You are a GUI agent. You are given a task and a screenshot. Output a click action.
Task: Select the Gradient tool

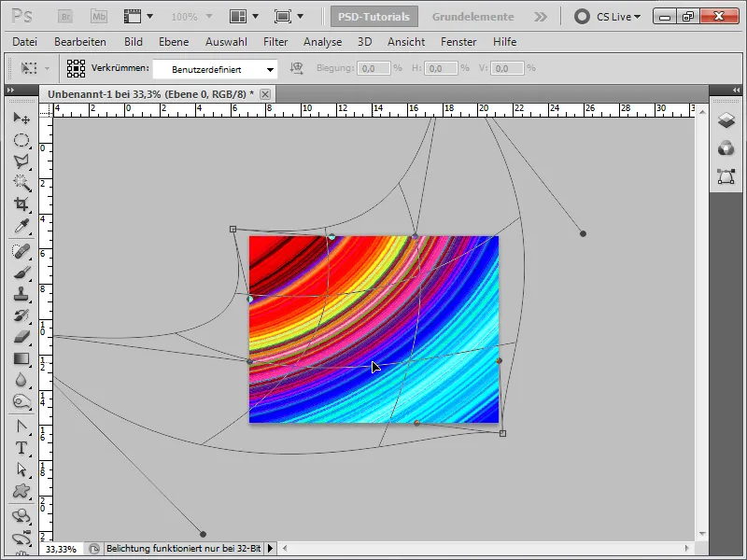pos(21,358)
